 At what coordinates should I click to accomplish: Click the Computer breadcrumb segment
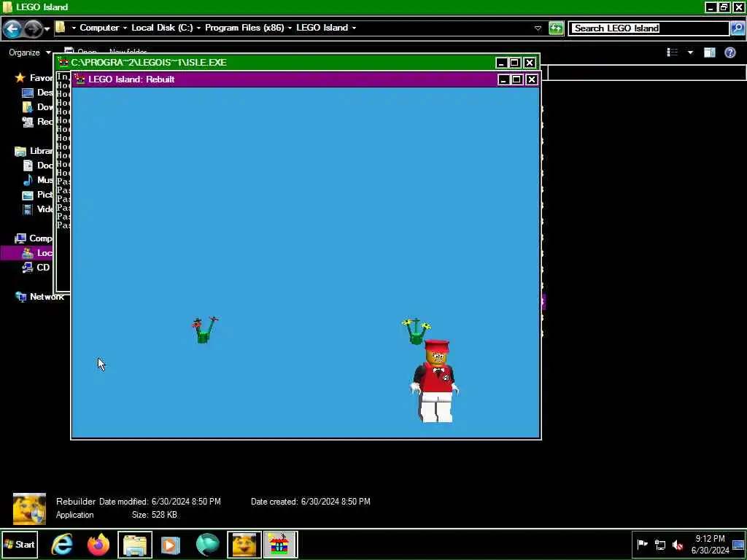click(99, 28)
